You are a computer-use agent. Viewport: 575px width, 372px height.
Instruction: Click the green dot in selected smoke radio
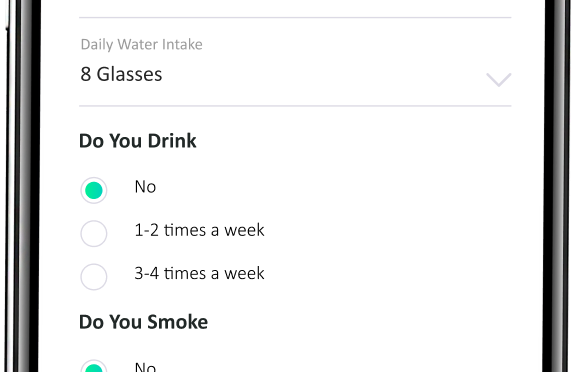(94, 368)
